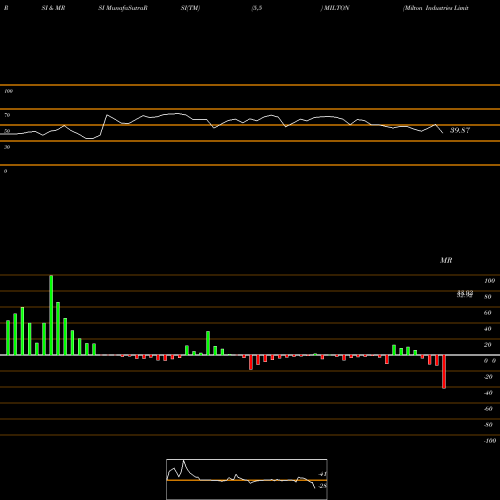Click the 70 level label on the RSI axis
The width and height of the screenshot is (500, 500).
point(7,115)
